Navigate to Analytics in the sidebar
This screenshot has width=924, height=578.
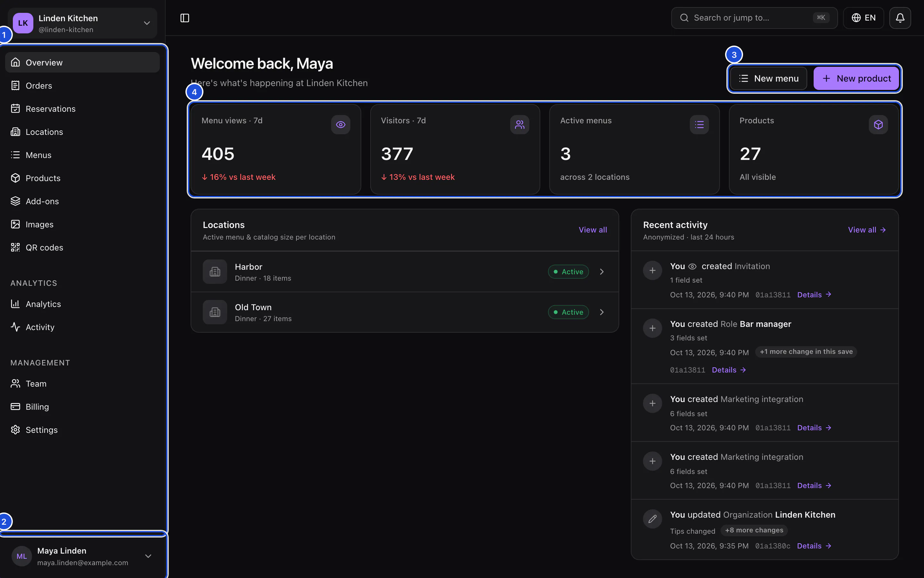[82, 304]
